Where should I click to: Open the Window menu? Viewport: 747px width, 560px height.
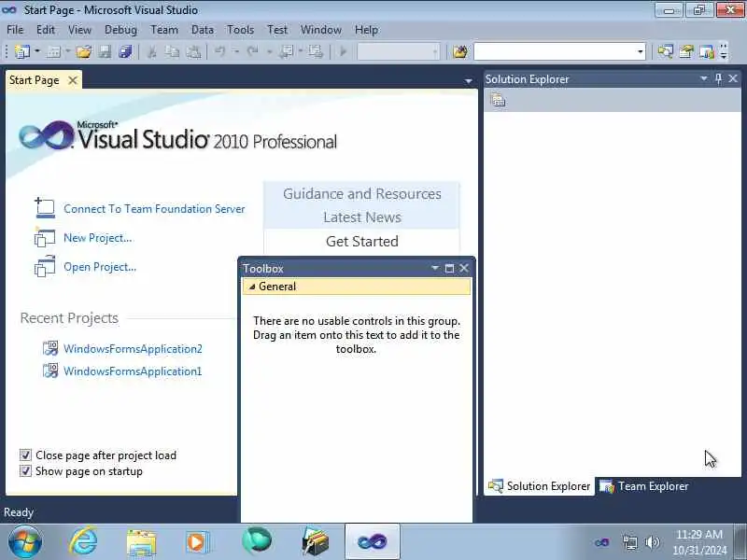(x=320, y=30)
